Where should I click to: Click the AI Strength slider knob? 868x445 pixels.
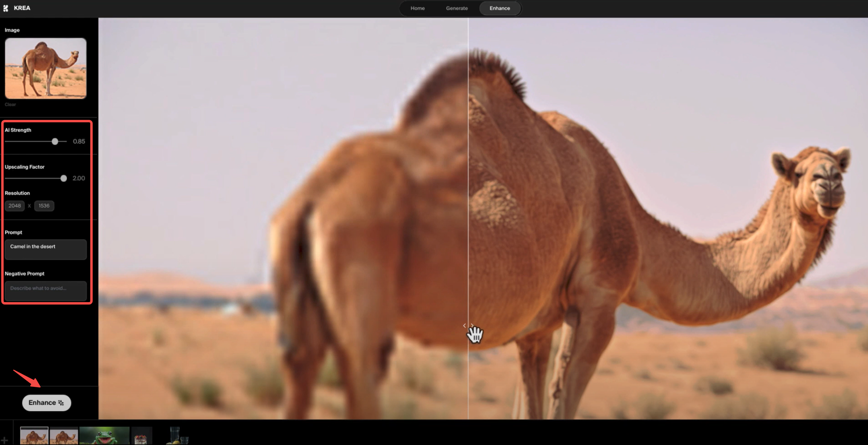coord(55,141)
